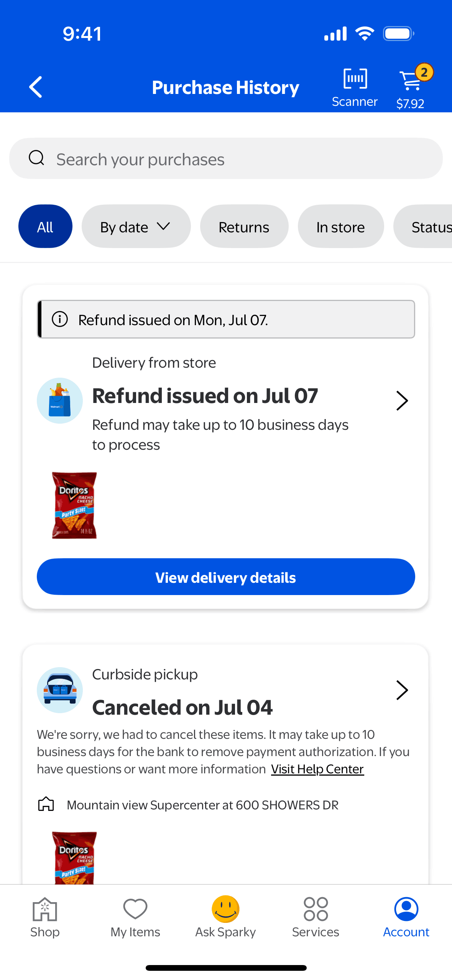Expand the refund order details chevron
This screenshot has width=452, height=980.
coord(402,401)
